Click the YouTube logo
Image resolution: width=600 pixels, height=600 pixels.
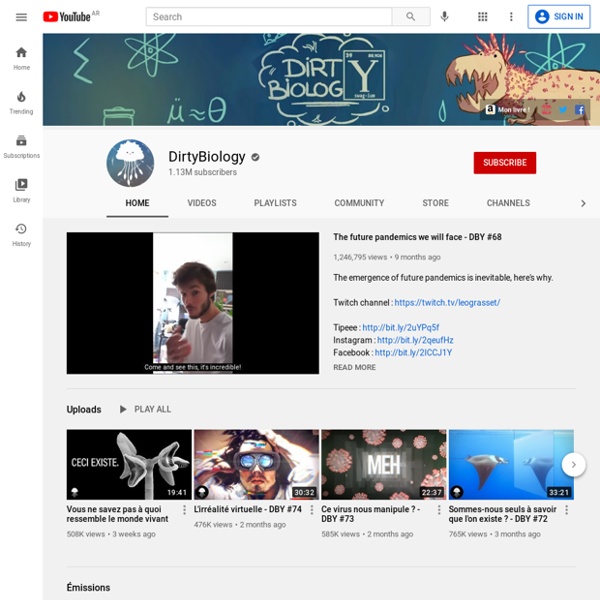(x=67, y=16)
